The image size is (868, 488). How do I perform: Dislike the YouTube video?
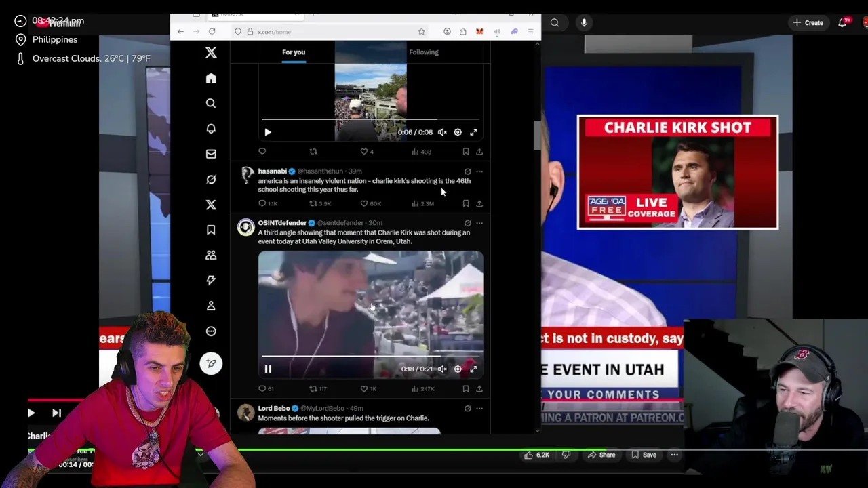[x=566, y=455]
